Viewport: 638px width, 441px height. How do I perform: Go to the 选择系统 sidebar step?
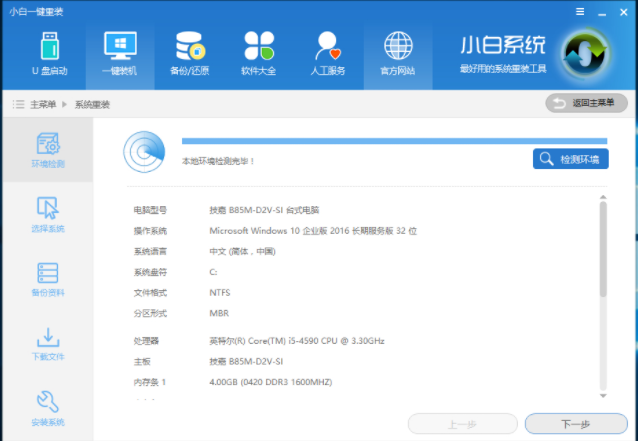[47, 213]
